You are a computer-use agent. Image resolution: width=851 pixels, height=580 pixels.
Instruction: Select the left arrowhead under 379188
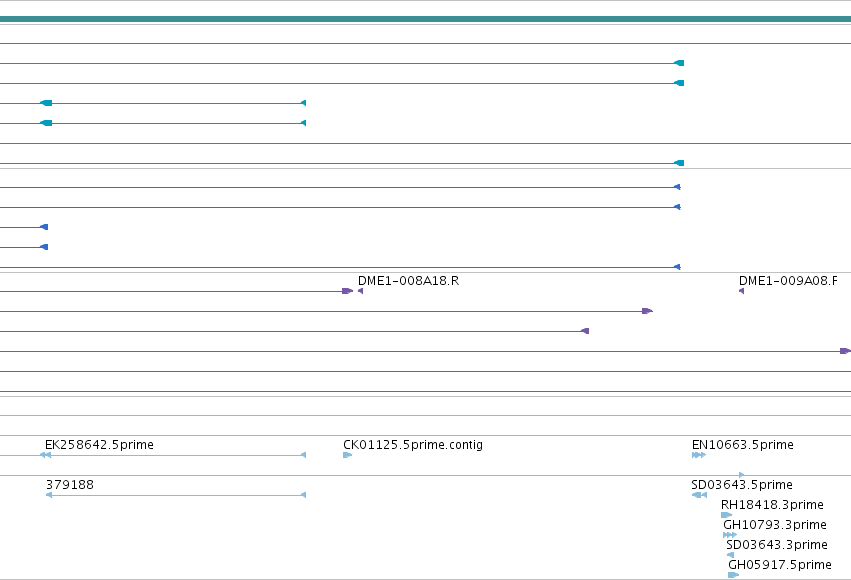pos(49,495)
